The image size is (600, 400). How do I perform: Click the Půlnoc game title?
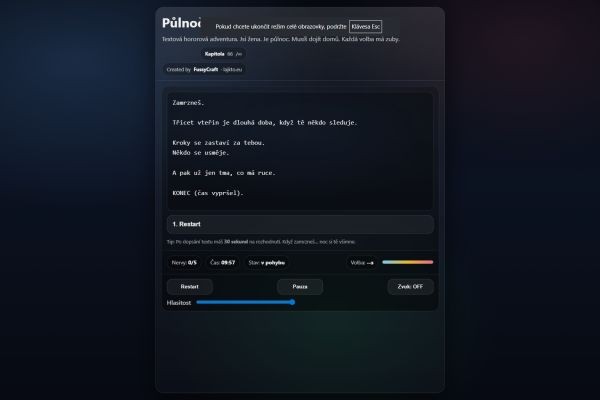coord(181,23)
